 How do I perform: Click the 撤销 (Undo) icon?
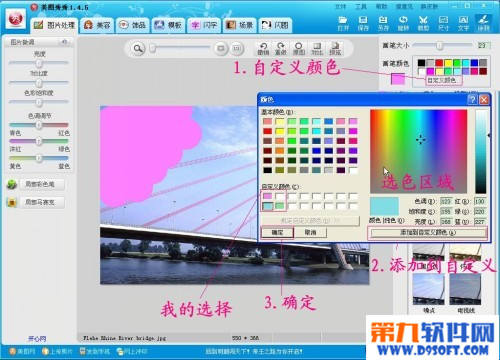(263, 49)
